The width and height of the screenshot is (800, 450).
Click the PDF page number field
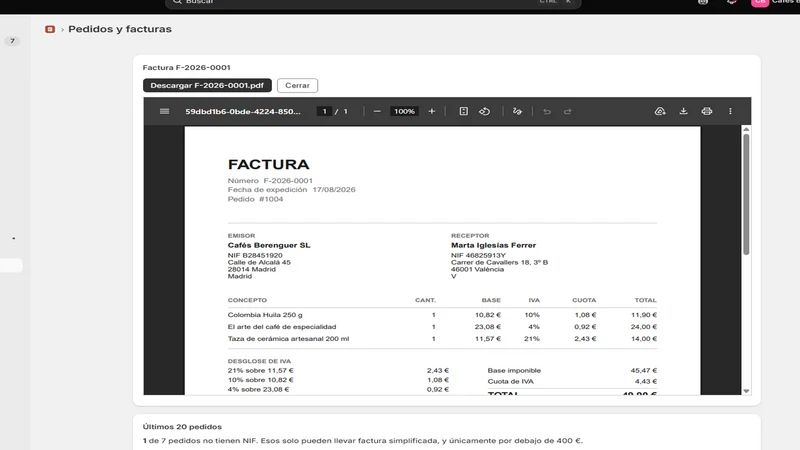pos(324,111)
